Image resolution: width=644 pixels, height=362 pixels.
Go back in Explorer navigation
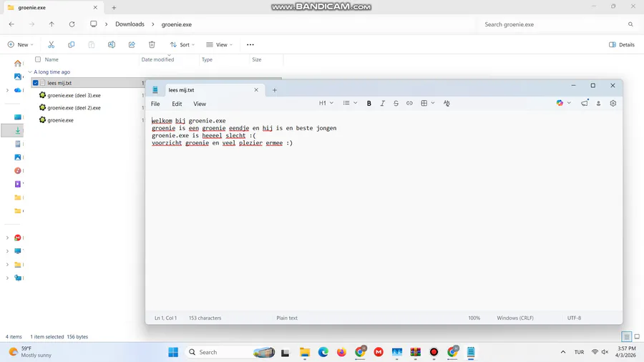[x=11, y=24]
